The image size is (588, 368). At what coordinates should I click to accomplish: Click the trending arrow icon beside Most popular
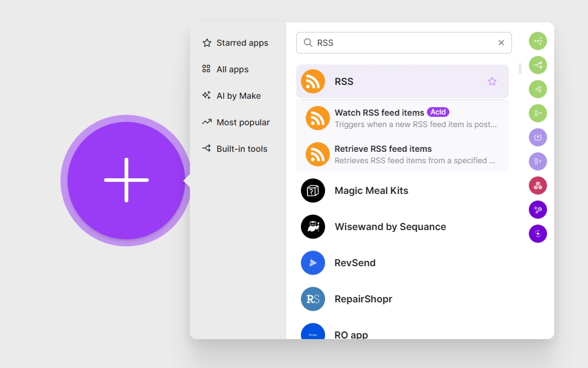[207, 122]
